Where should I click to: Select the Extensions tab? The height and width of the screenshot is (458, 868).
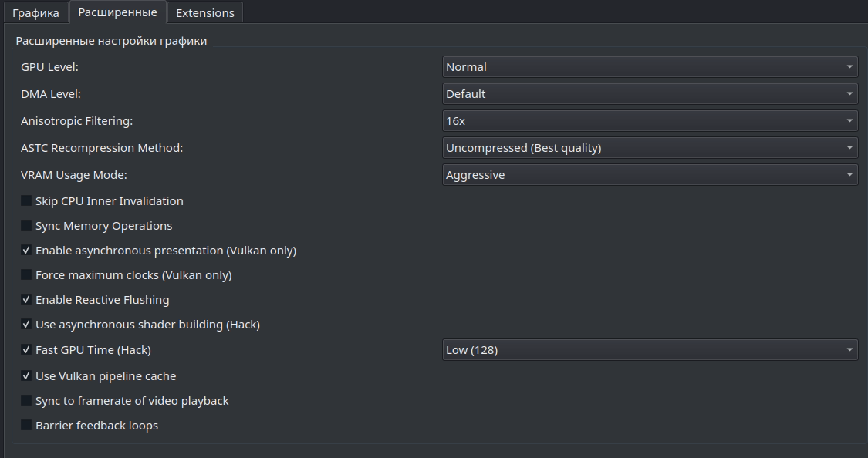tap(204, 13)
